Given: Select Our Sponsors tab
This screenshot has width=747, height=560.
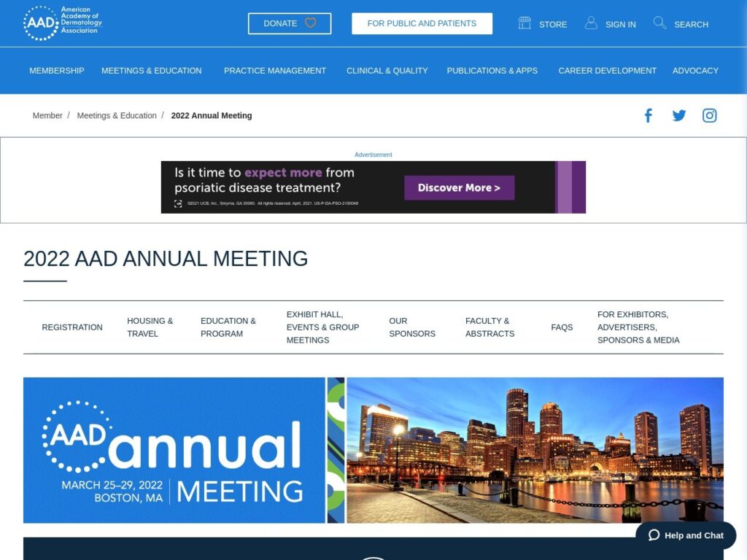Looking at the screenshot, I should pyautogui.click(x=412, y=327).
